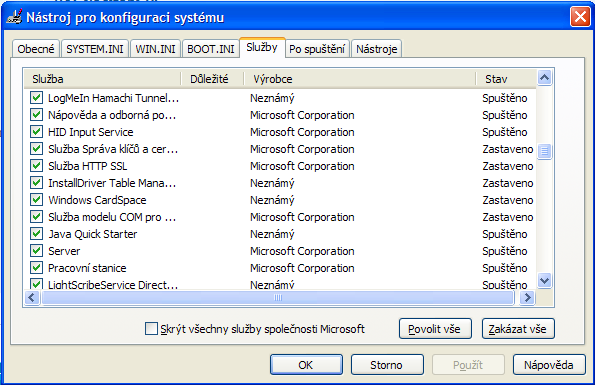Toggle Windows CardSpace checkbox
The image size is (595, 385).
(36, 200)
